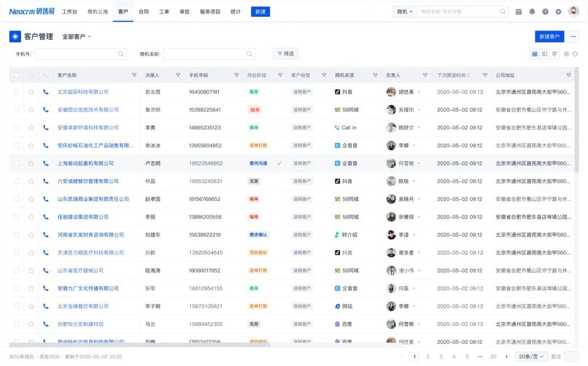The image size is (588, 366).
Task: Open table column settings gear
Action: click(566, 54)
